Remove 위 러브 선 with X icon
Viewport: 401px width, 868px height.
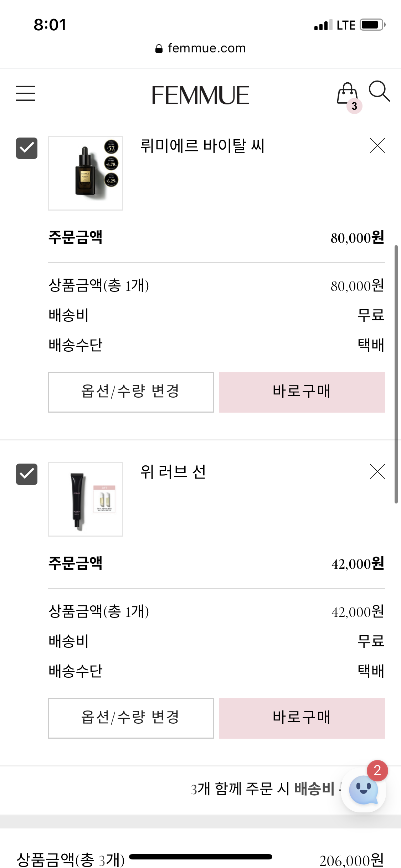click(x=377, y=471)
